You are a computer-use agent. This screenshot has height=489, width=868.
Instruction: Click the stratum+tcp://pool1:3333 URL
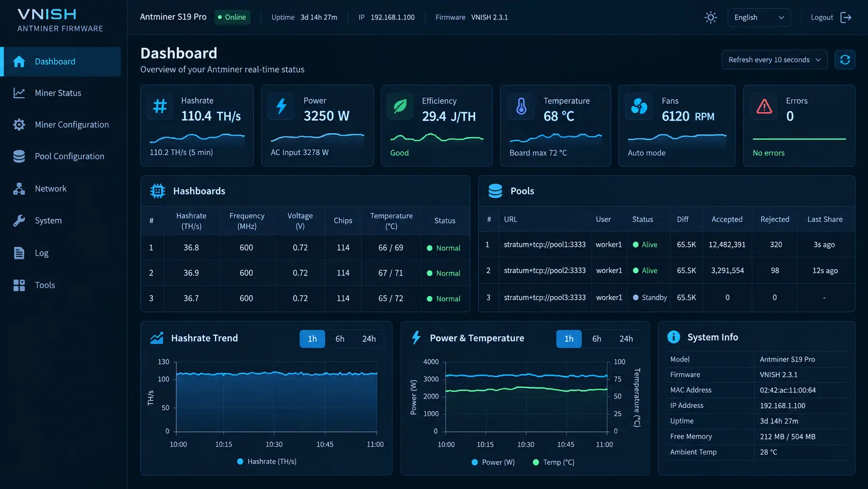tap(545, 245)
